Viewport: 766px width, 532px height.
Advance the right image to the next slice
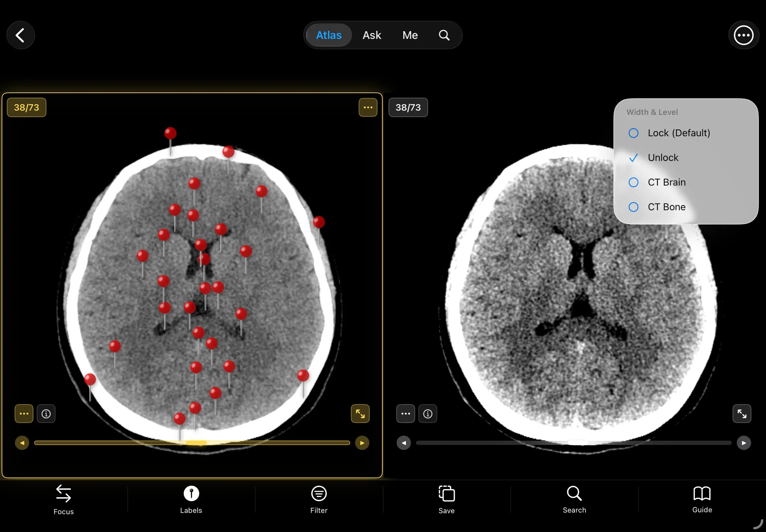point(744,443)
